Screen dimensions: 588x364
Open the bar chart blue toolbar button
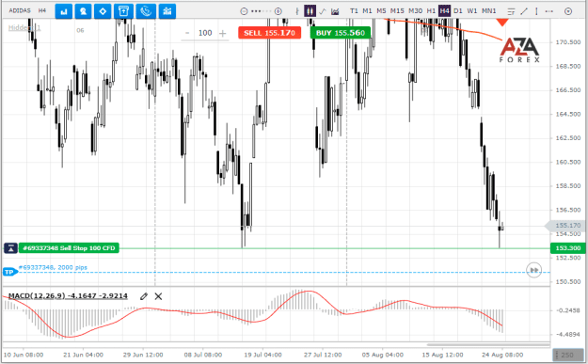64,11
